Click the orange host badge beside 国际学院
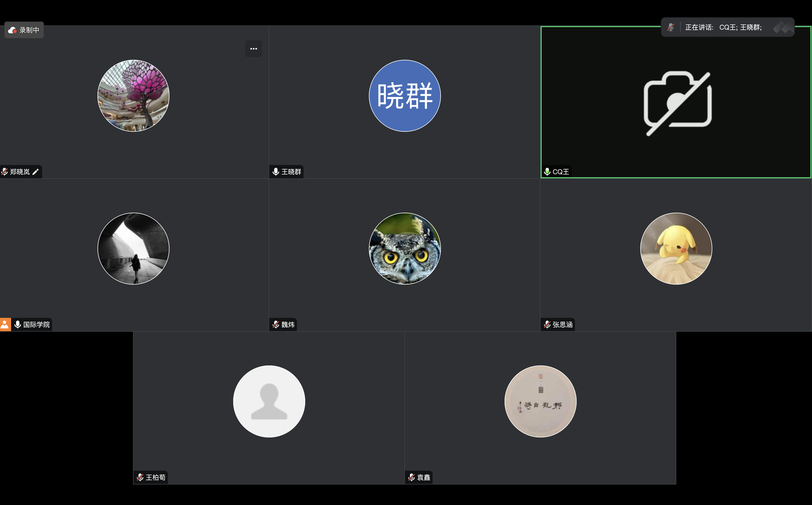812x505 pixels. pos(5,324)
